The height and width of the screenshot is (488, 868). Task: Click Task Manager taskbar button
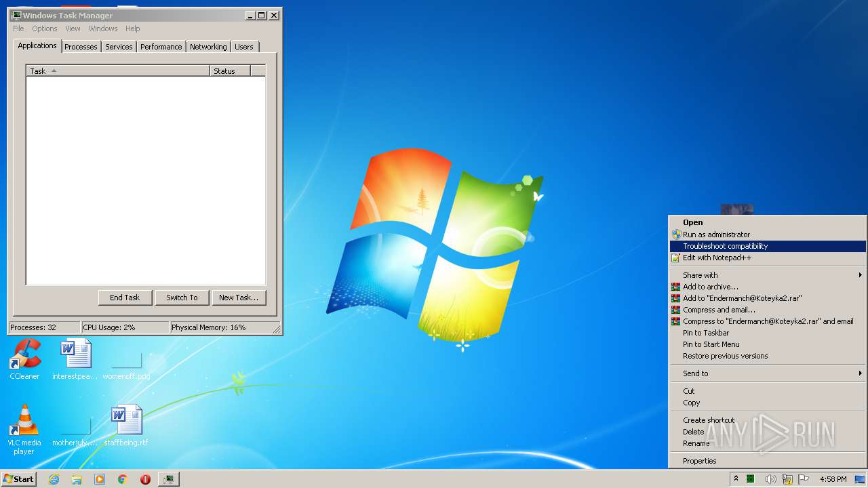168,479
